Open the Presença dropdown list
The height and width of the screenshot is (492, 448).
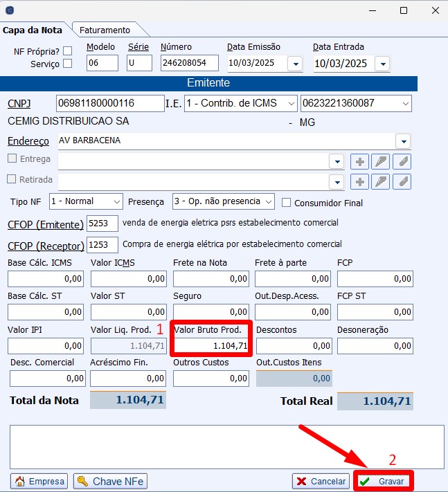tap(267, 201)
